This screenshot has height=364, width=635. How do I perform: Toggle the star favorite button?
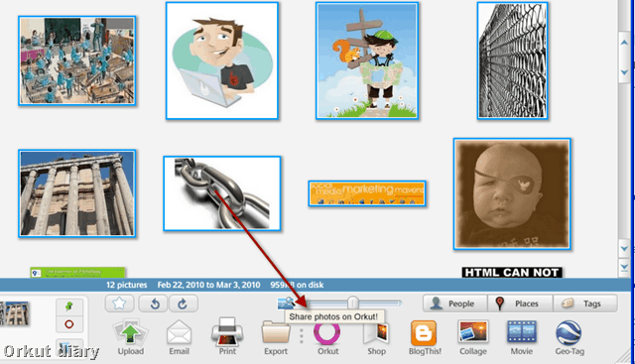click(x=119, y=303)
